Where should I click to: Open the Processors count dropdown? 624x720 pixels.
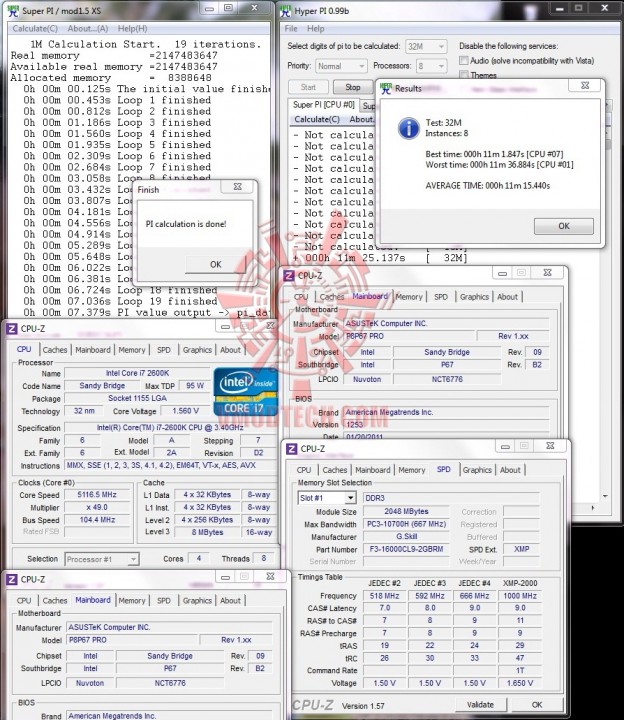pyautogui.click(x=431, y=66)
